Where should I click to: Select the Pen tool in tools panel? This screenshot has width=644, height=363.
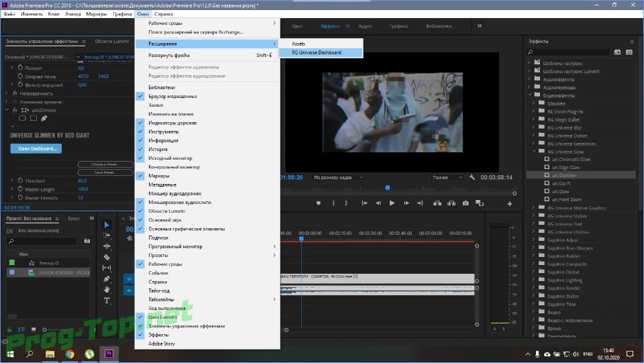point(107,279)
